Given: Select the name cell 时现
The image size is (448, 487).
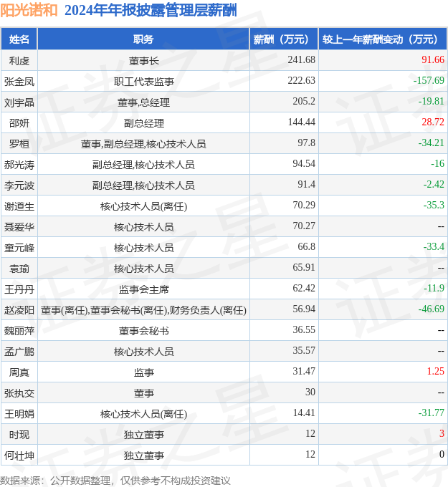Looking at the screenshot, I should 19,435.
